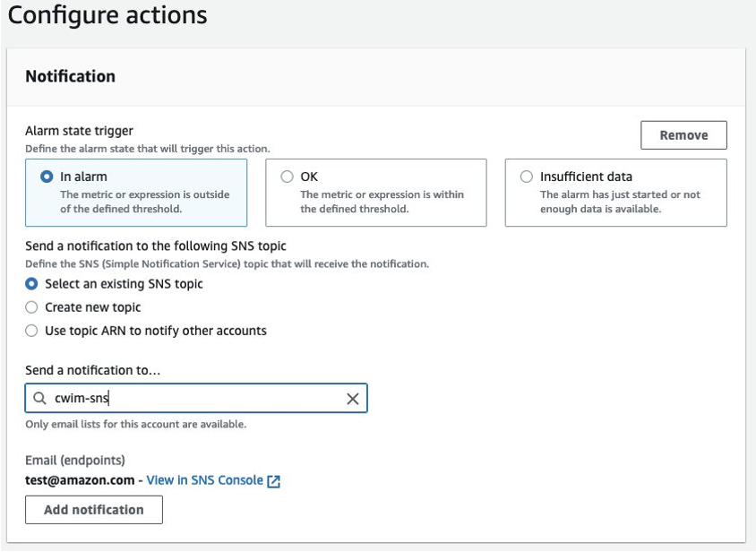Click the In alarm card description text
This screenshot has width=756, height=552.
pyautogui.click(x=144, y=202)
